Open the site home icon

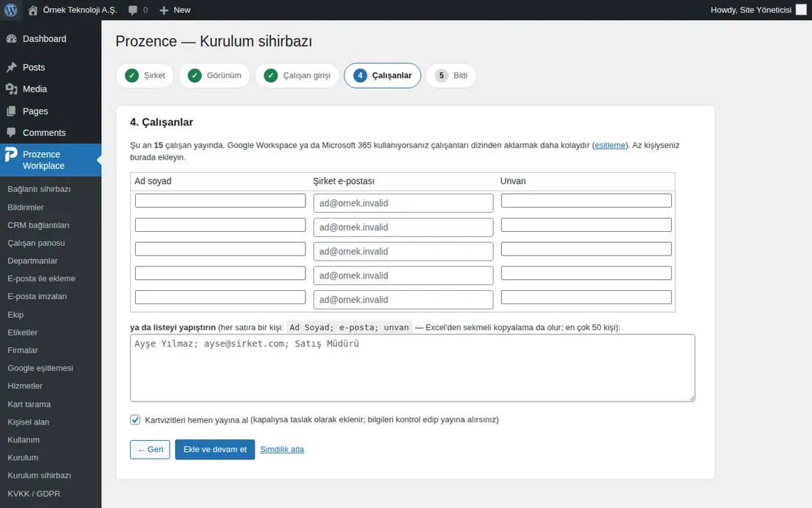(x=32, y=10)
